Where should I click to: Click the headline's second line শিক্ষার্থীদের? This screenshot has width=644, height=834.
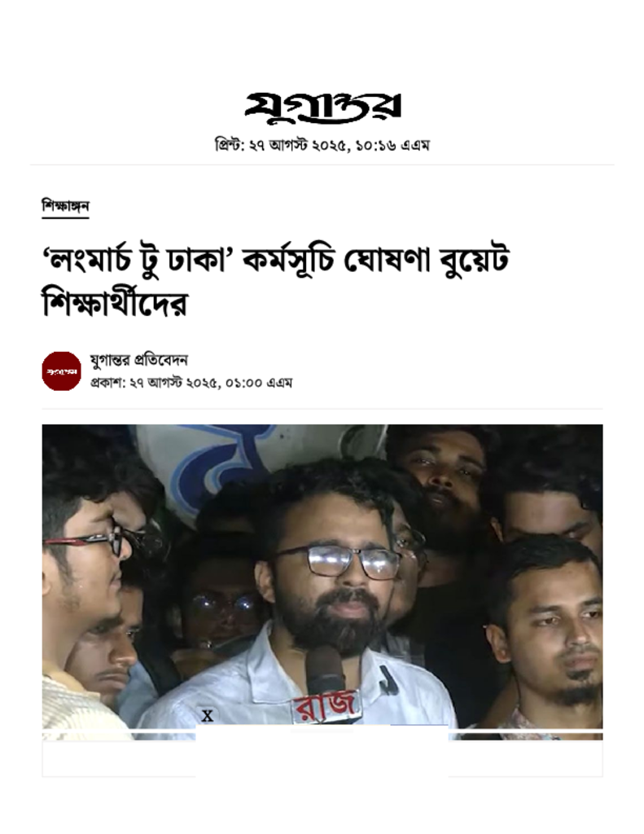pyautogui.click(x=115, y=303)
